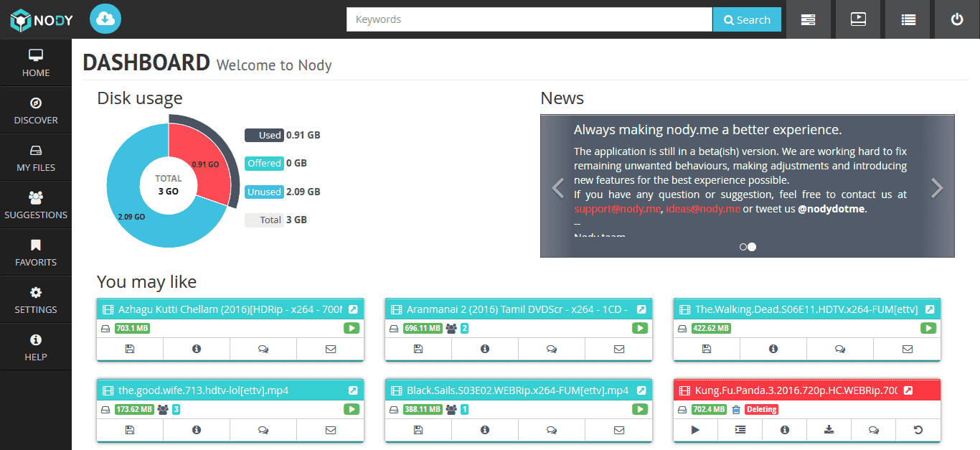The width and height of the screenshot is (980, 450).
Task: Show the next news slide
Action: coord(936,187)
